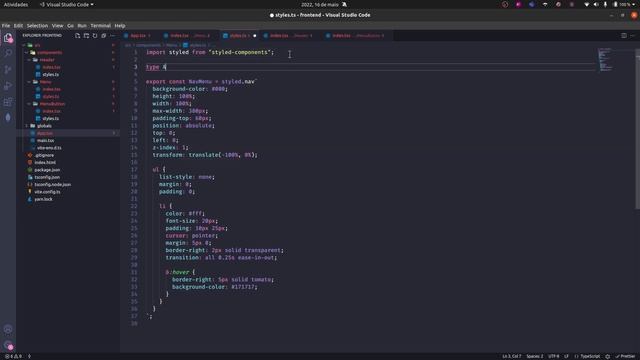640x360 pixels.
Task: Open package.json in Explorer
Action: click(x=47, y=170)
